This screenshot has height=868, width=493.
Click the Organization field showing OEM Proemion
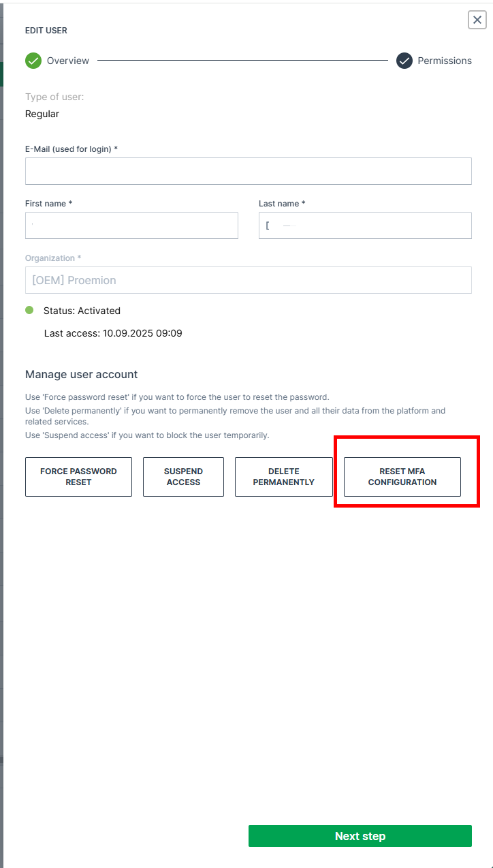[248, 279]
